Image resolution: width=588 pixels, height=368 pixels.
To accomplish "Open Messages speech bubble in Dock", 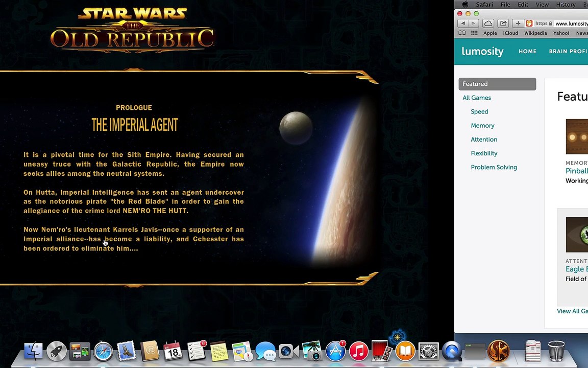I will [x=266, y=351].
